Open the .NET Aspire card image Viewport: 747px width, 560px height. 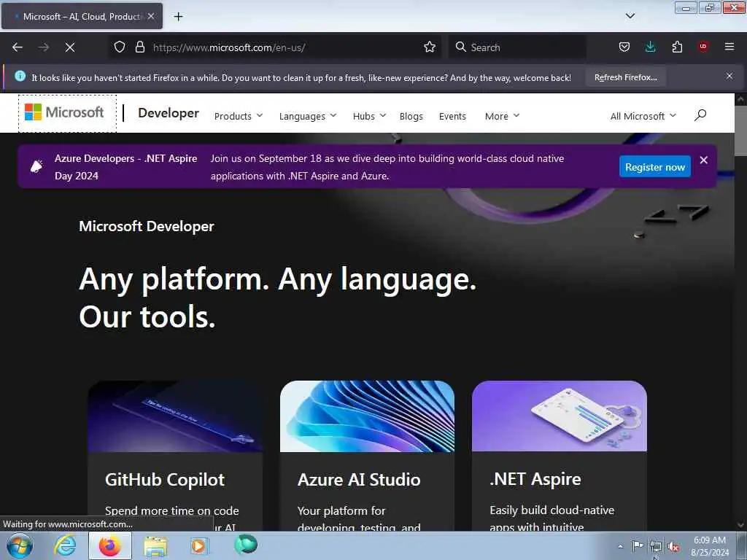click(560, 416)
